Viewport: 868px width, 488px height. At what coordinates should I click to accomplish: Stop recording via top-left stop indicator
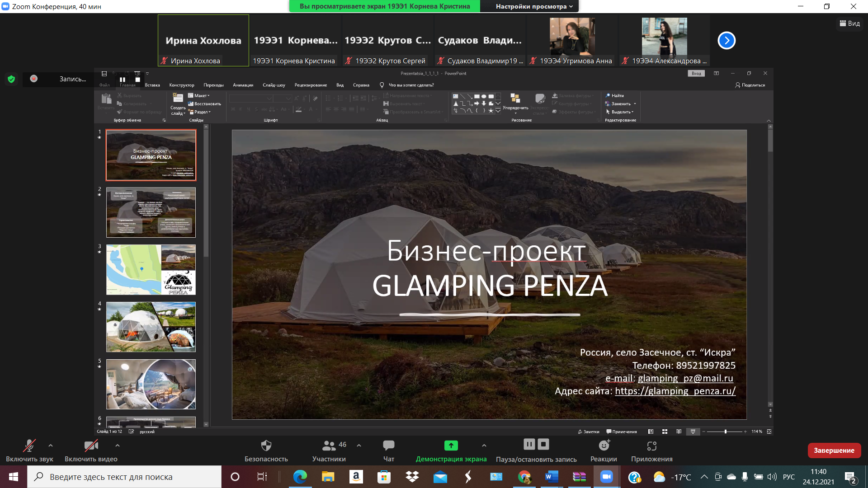tap(138, 80)
